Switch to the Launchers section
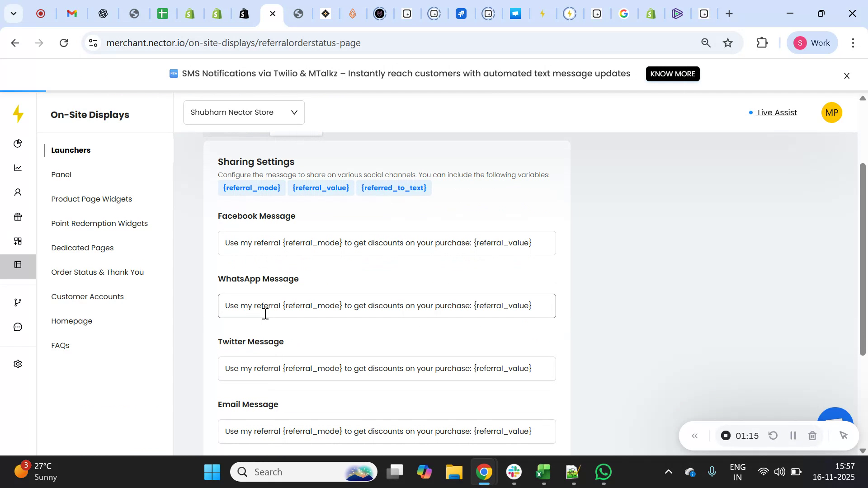This screenshot has height=488, width=868. pos(71,150)
